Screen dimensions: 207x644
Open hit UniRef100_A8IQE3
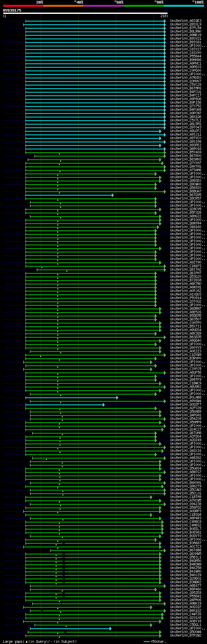(186, 21)
